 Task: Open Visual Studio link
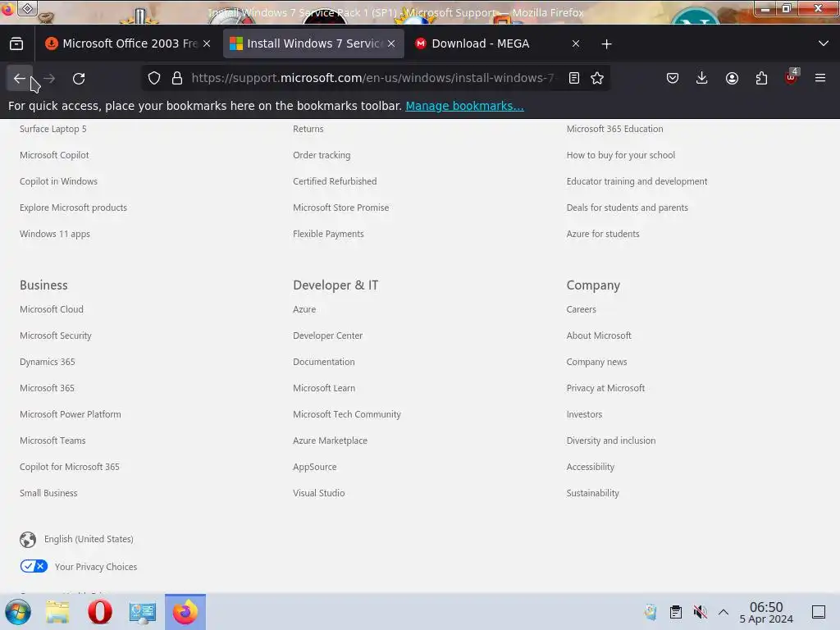[x=319, y=493]
